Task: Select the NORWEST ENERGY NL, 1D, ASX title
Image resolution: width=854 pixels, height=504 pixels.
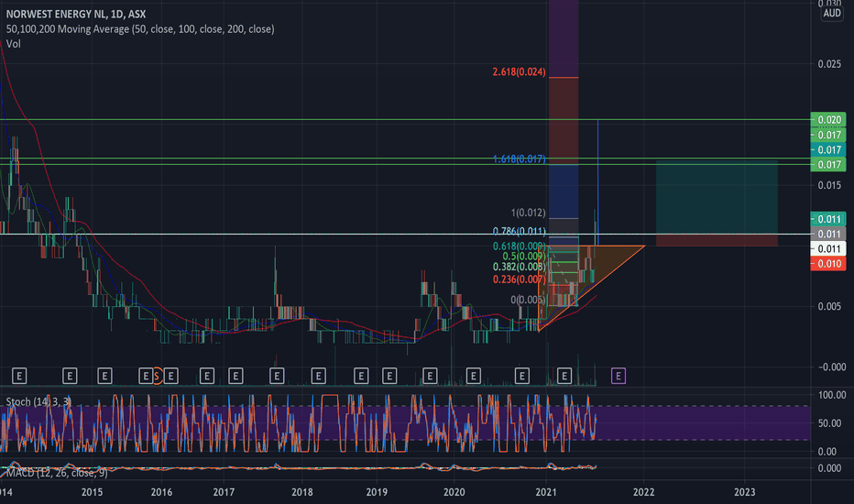Action: tap(76, 14)
